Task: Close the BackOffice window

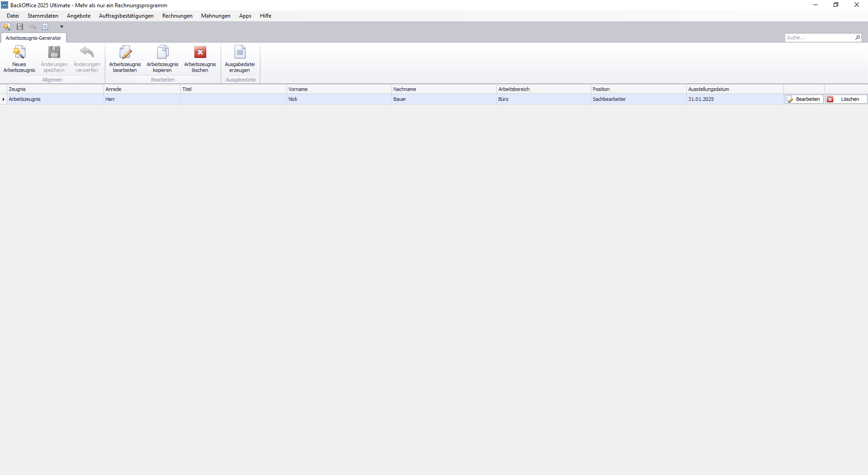Action: [x=857, y=5]
